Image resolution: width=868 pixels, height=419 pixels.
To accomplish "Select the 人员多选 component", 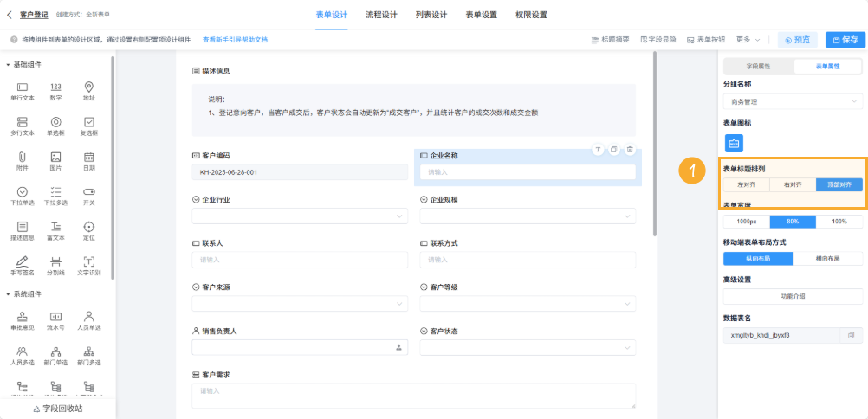I will tap(23, 356).
